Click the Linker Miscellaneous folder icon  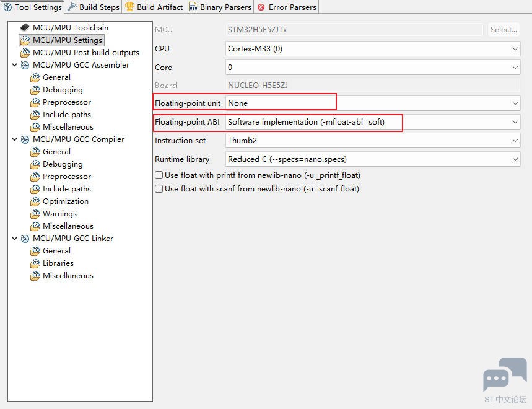point(35,276)
